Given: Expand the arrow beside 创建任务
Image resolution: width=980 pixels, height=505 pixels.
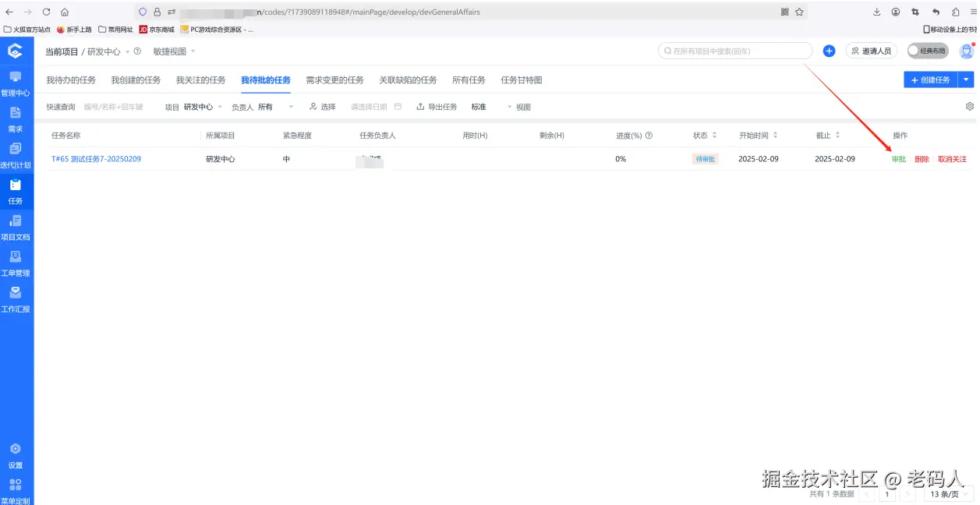Looking at the screenshot, I should [x=967, y=79].
